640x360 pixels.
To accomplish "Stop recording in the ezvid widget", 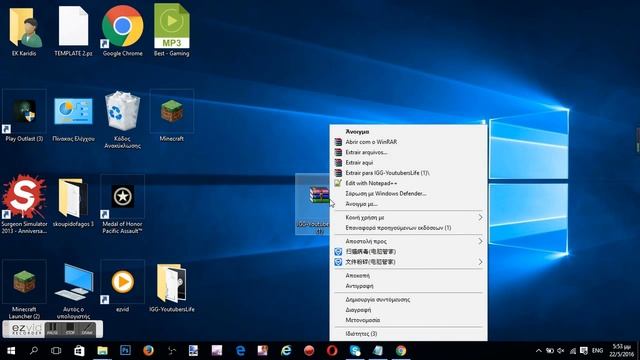I will click(x=70, y=329).
